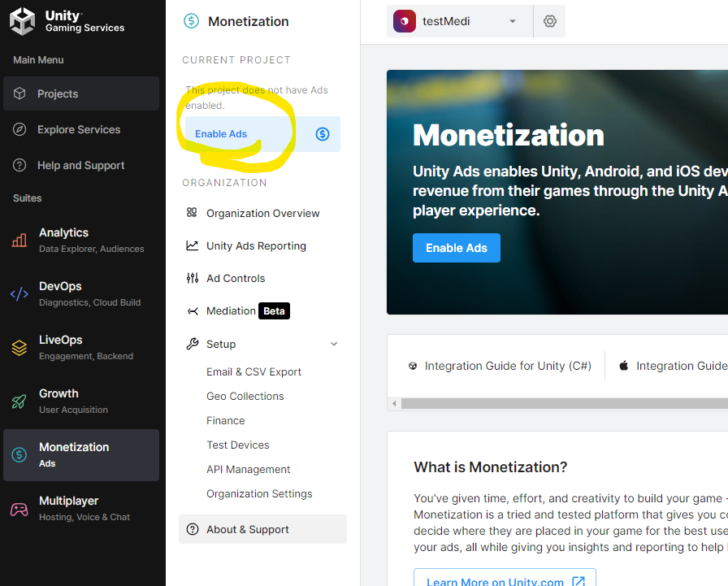Click the Unity Gaming Services logo

click(x=67, y=21)
